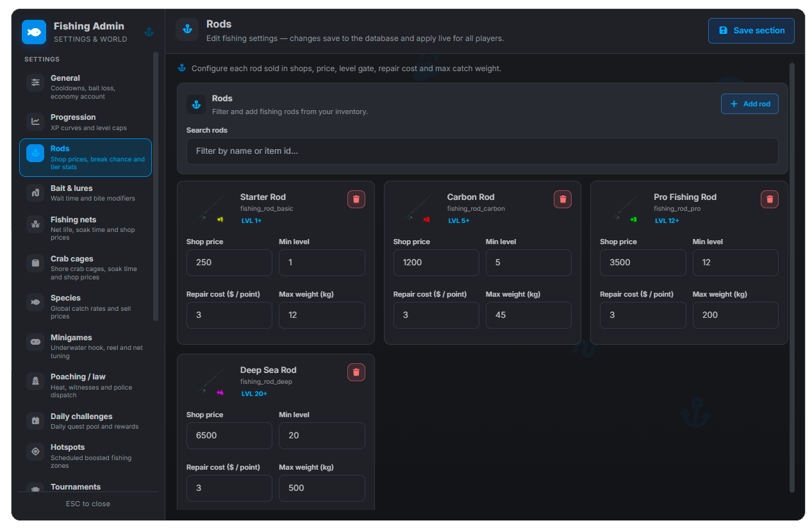Screen dimensions: 812x528
Task: Click the Progression chart icon
Action: pos(35,122)
